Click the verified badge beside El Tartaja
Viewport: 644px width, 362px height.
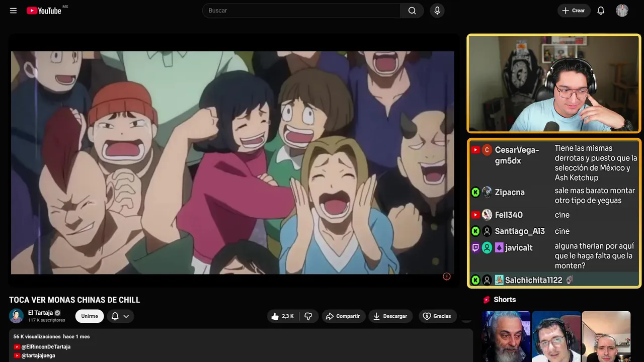[x=57, y=313]
